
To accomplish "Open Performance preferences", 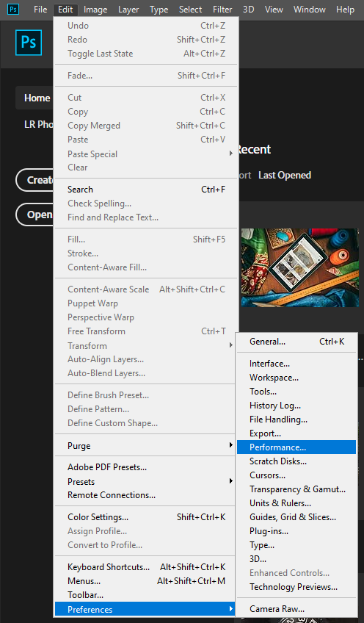I will (296, 447).
